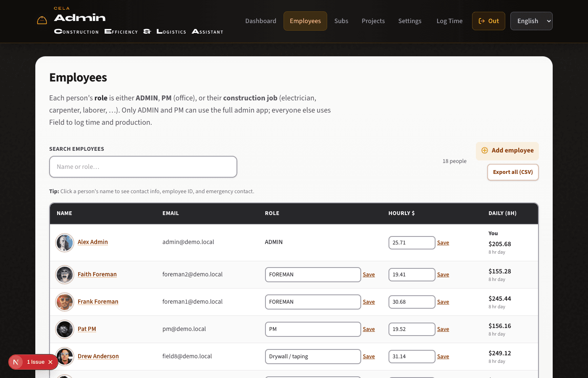Open the Log Time page
588x378 pixels.
449,21
